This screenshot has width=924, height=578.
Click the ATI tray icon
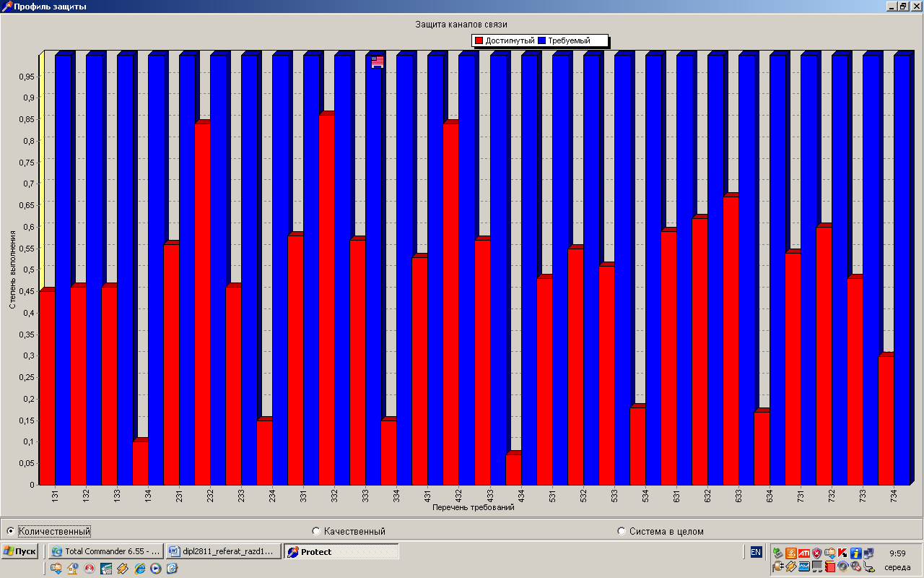point(804,553)
